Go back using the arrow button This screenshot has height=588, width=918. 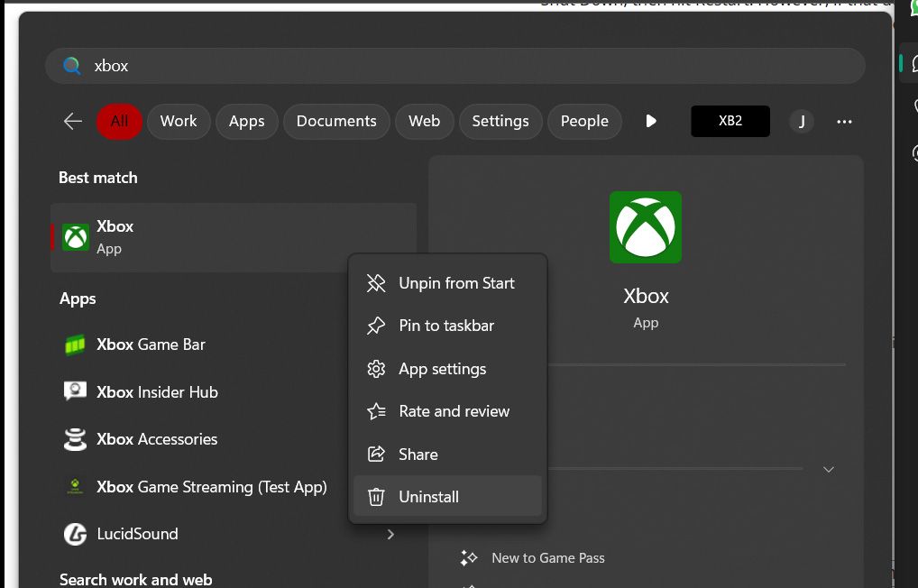[x=72, y=121]
